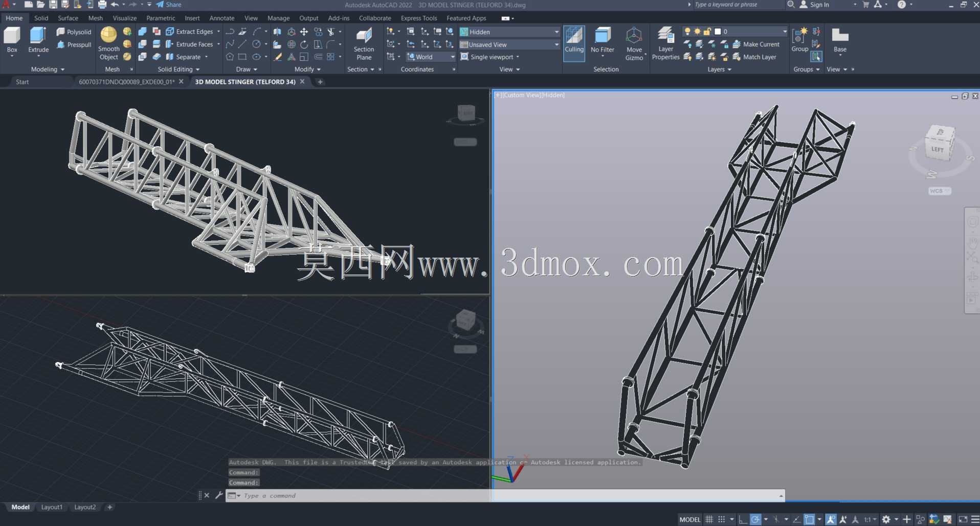This screenshot has height=526, width=980.
Task: Toggle isometric drafting in status bar
Action: coord(776,519)
